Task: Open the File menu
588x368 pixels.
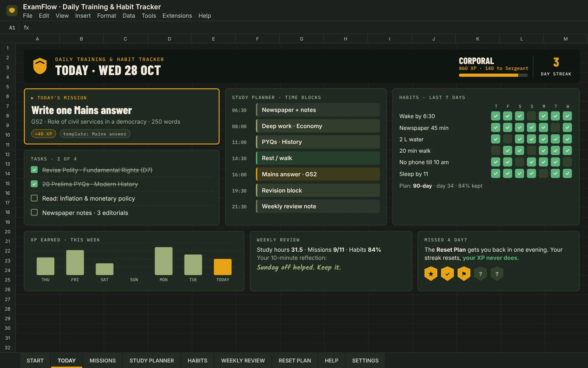Action: [28, 16]
